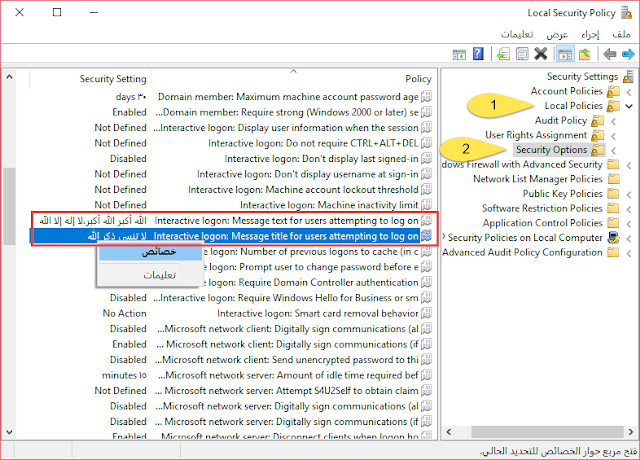Screen dimensions: 640x460
Task: Expand the User Rights Assignment node arrow
Action: (x=613, y=136)
